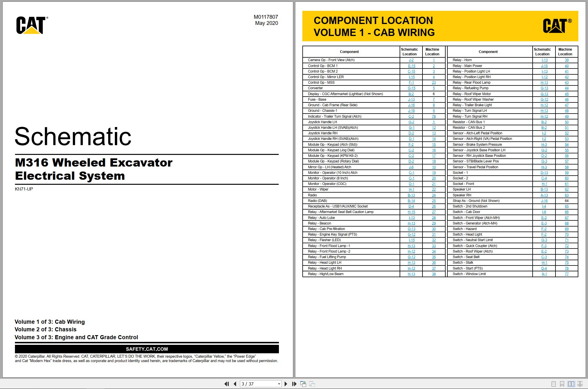588x389 pixels.
Task: Open machine location 66 for Switch Cab Door
Action: click(x=567, y=212)
